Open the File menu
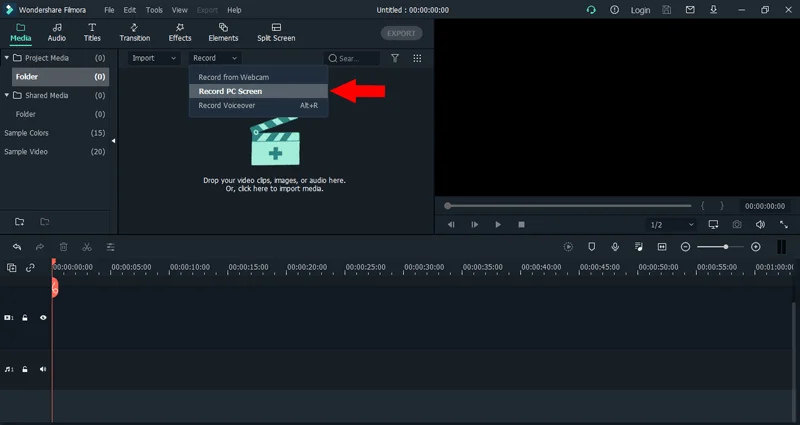The height and width of the screenshot is (425, 800). pos(109,10)
